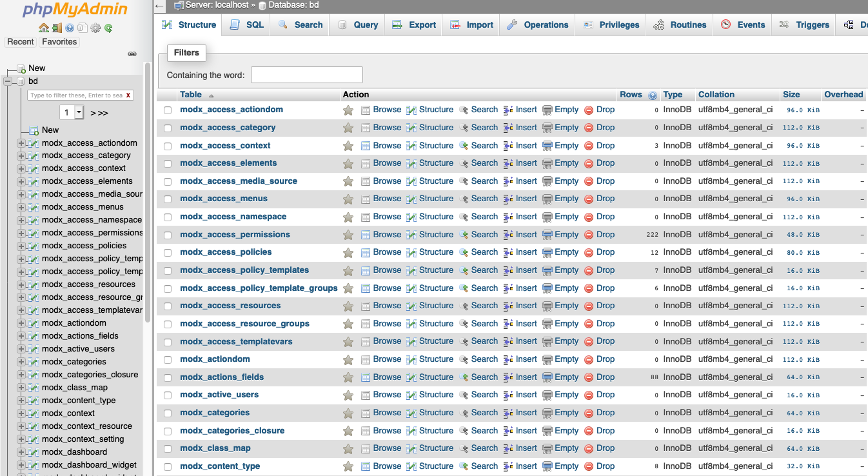The image size is (868, 476).
Task: Check the modx_access_permissions row checkbox
Action: [168, 235]
